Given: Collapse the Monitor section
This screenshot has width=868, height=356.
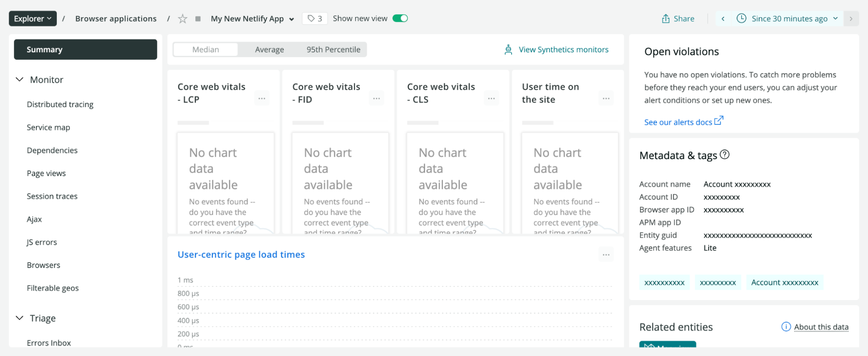Looking at the screenshot, I should pos(20,79).
